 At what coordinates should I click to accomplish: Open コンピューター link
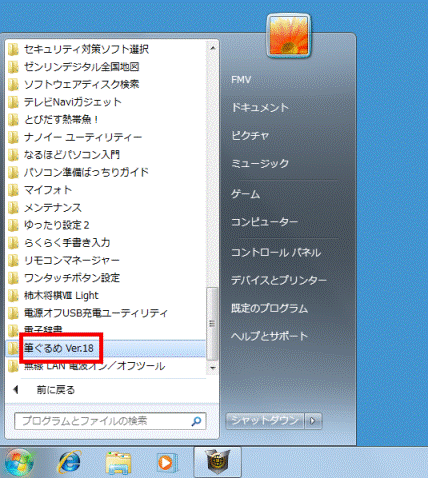pyautogui.click(x=264, y=222)
